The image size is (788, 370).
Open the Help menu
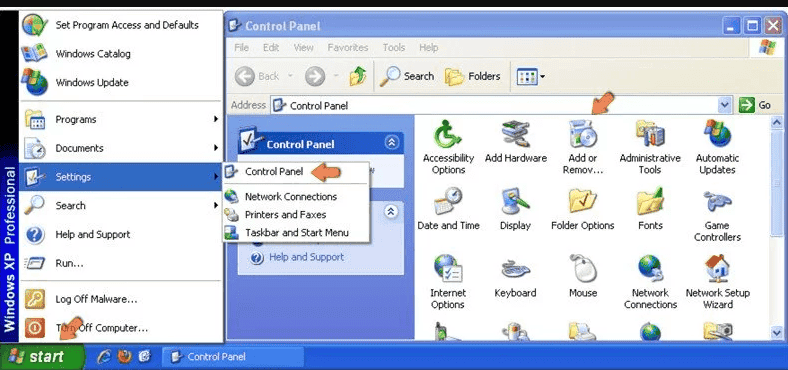[429, 48]
